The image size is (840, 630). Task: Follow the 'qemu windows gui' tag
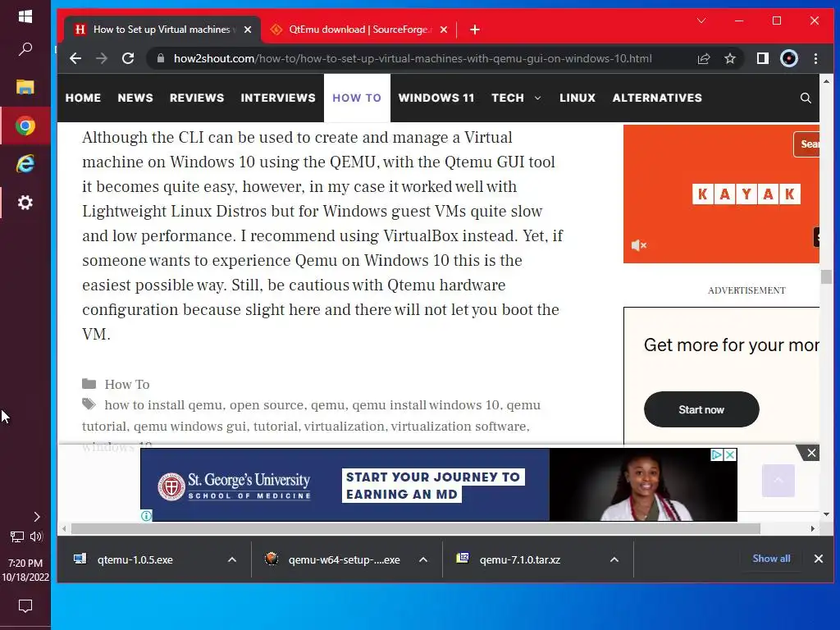pos(190,427)
